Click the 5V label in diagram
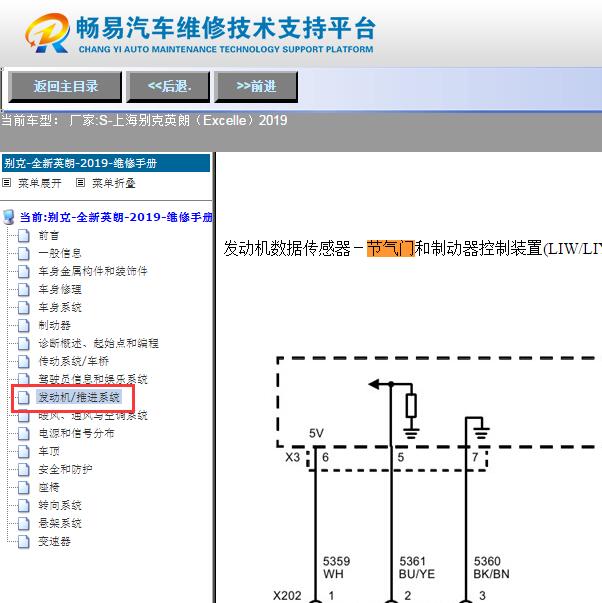Image resolution: width=602 pixels, height=603 pixels. (x=316, y=433)
